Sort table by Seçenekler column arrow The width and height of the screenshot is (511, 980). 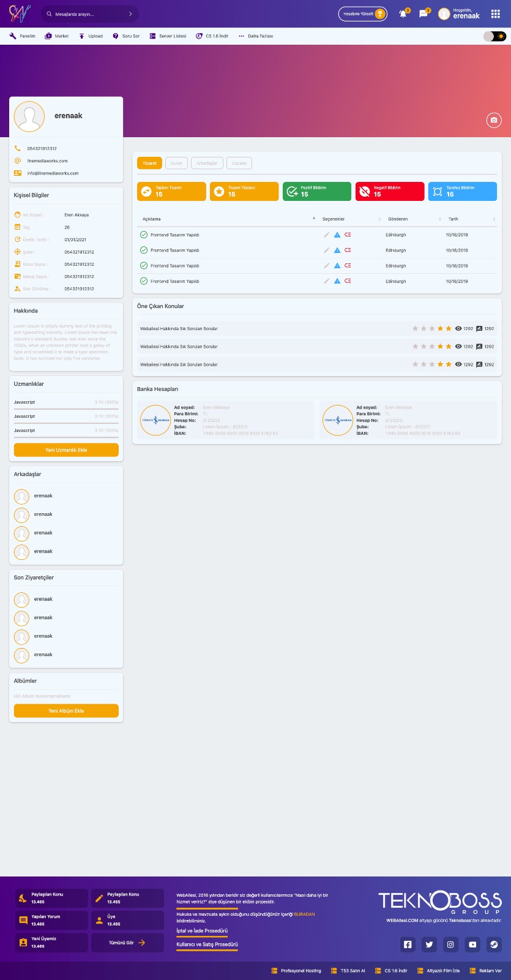[x=379, y=219]
